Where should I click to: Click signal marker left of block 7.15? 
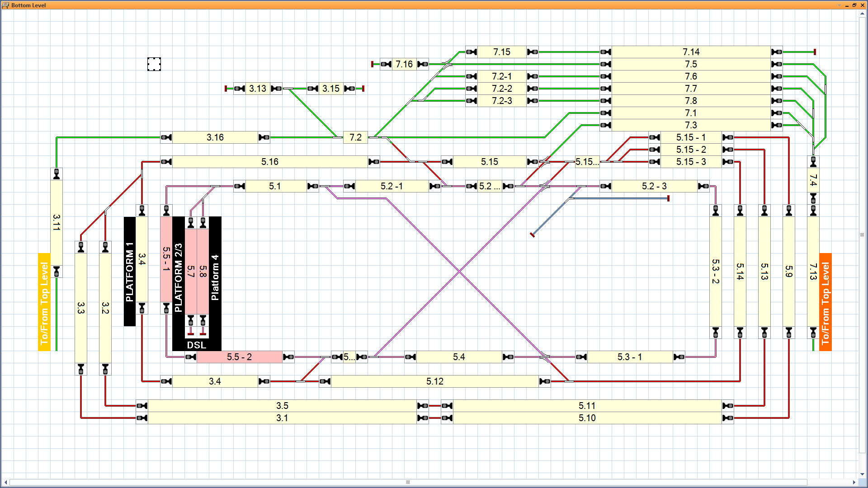coord(471,52)
